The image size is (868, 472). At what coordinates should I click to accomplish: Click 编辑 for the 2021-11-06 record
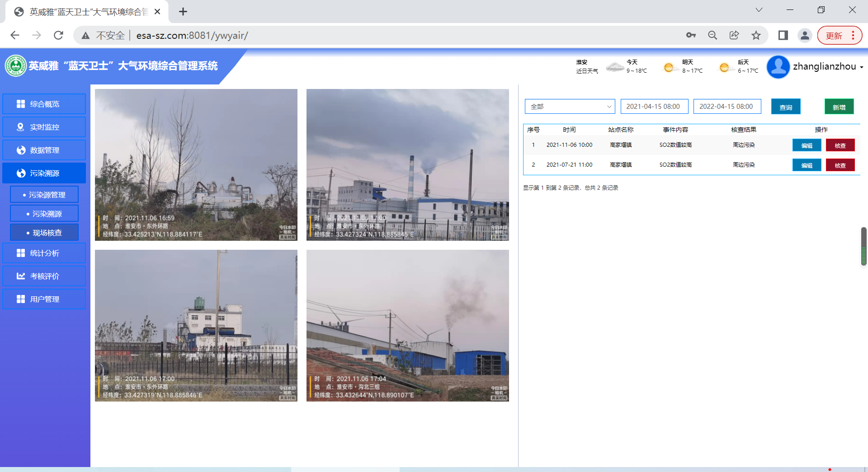click(x=807, y=145)
